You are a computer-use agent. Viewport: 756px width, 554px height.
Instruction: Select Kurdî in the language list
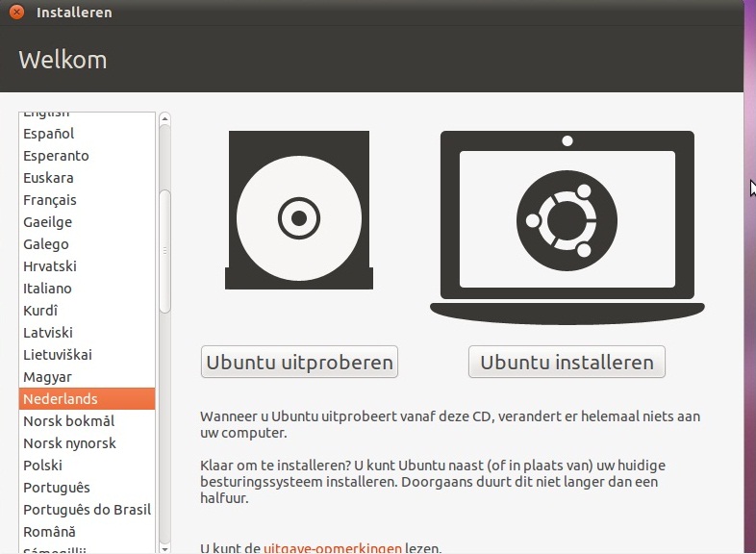pyautogui.click(x=87, y=311)
